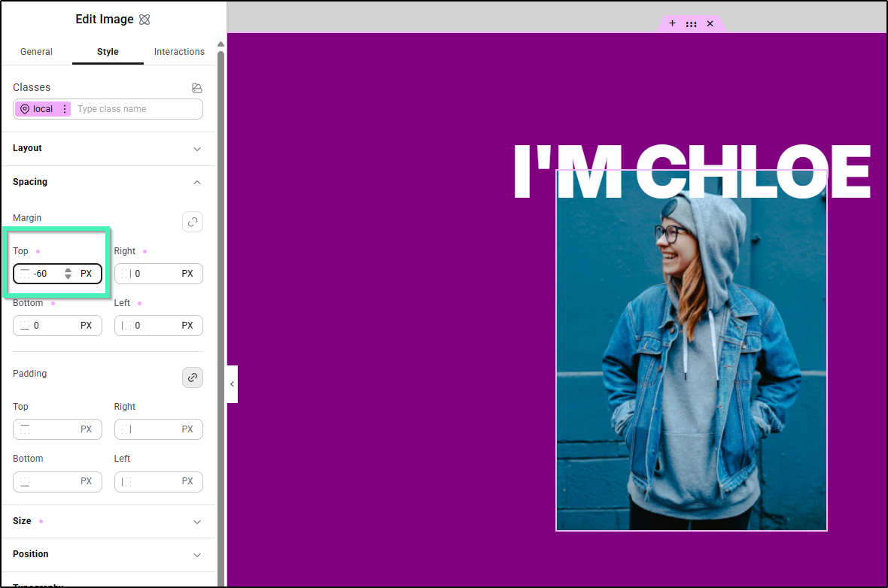This screenshot has width=888, height=588.
Task: Click the Margin Left override indicator dot
Action: 140,303
